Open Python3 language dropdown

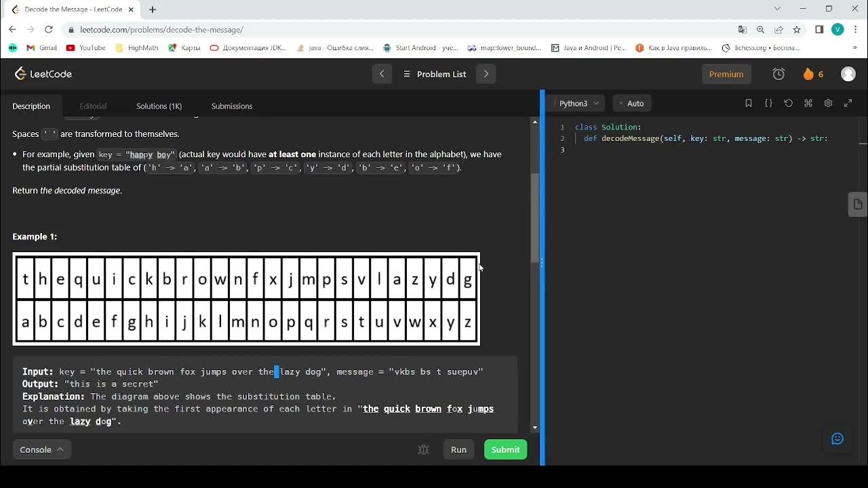click(x=578, y=103)
